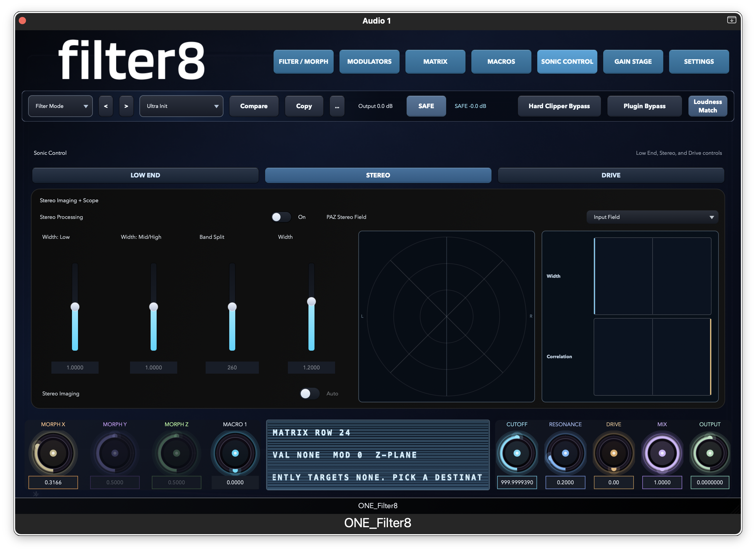Select the LOW END panel

[x=145, y=175]
